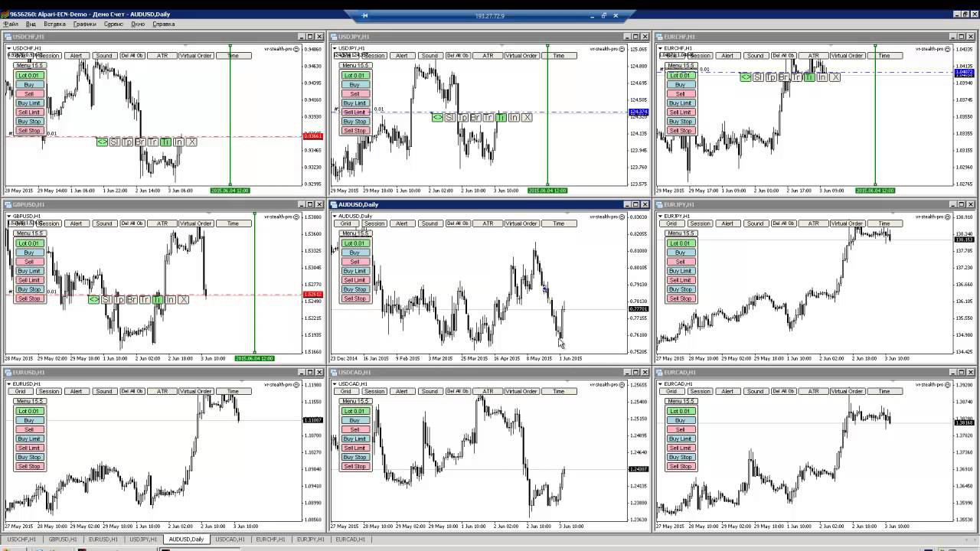Click the Tr trailing icon on the GBPUSD order line
Viewport: 980px width, 551px height.
145,299
